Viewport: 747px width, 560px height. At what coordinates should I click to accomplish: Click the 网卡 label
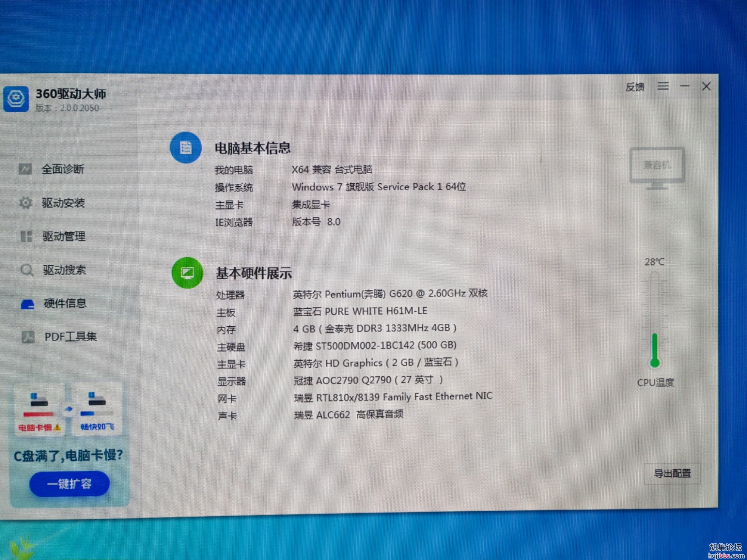(x=227, y=399)
